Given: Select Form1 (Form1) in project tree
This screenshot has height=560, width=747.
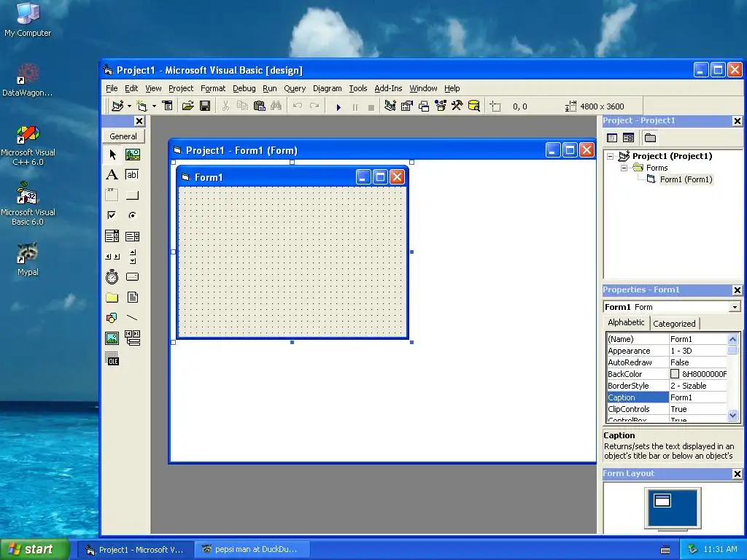Looking at the screenshot, I should (686, 179).
